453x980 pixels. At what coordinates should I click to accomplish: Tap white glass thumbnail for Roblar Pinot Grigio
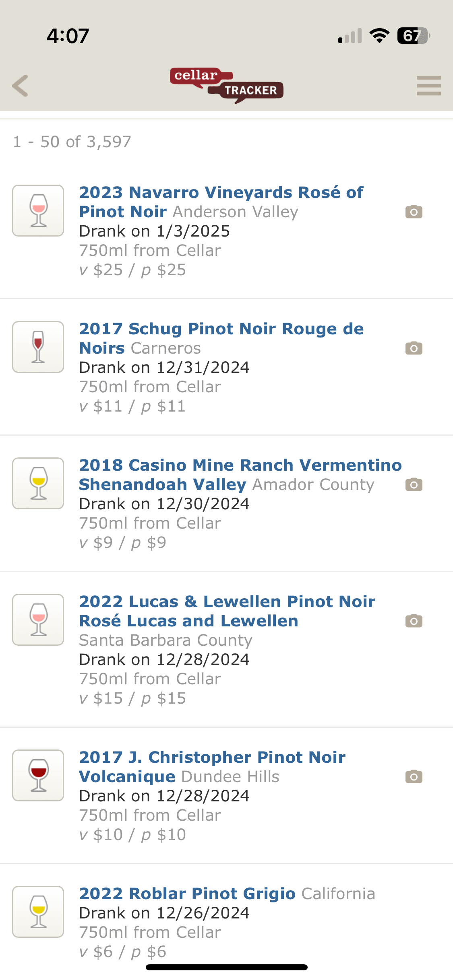click(38, 912)
